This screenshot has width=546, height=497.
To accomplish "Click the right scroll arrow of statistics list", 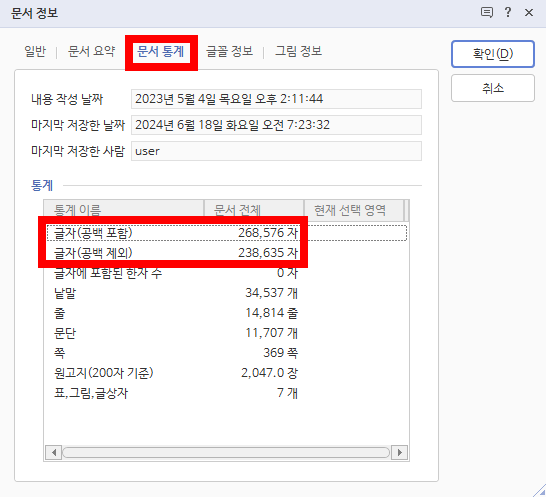I will tap(399, 452).
